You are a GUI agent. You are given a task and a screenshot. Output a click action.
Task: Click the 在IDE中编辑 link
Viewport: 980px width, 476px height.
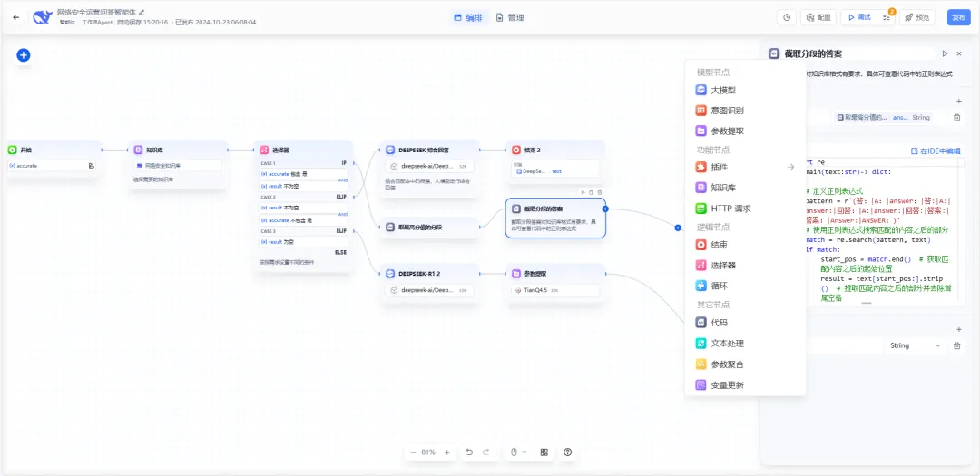pos(935,151)
